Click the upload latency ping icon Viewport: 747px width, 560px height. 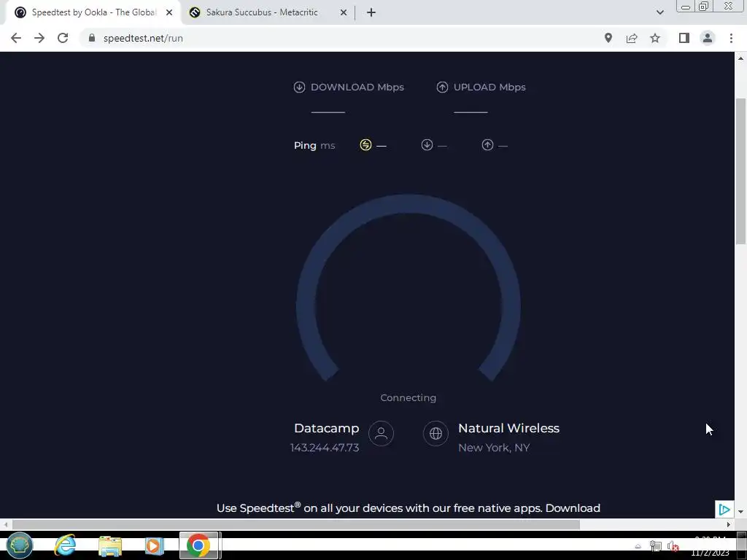pos(487,145)
